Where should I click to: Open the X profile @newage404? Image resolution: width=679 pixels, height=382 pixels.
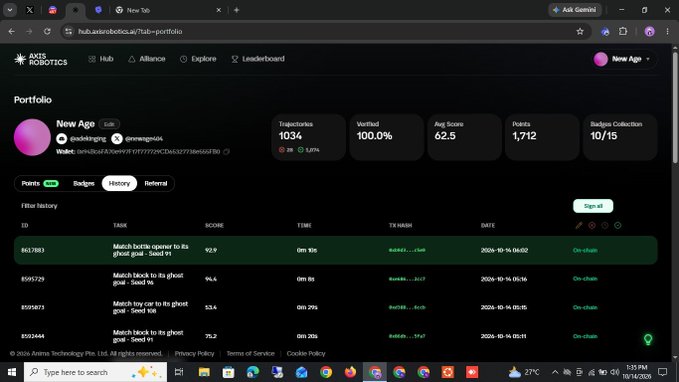pos(137,139)
